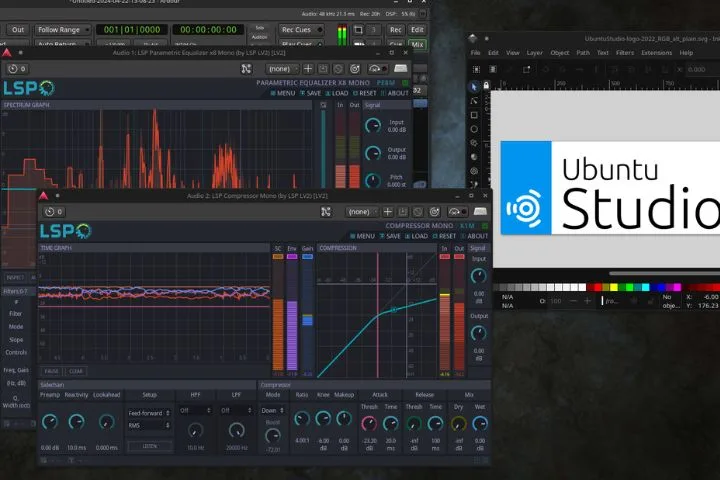
Task: Open the compressor Mode Down dropdown
Action: tap(273, 410)
